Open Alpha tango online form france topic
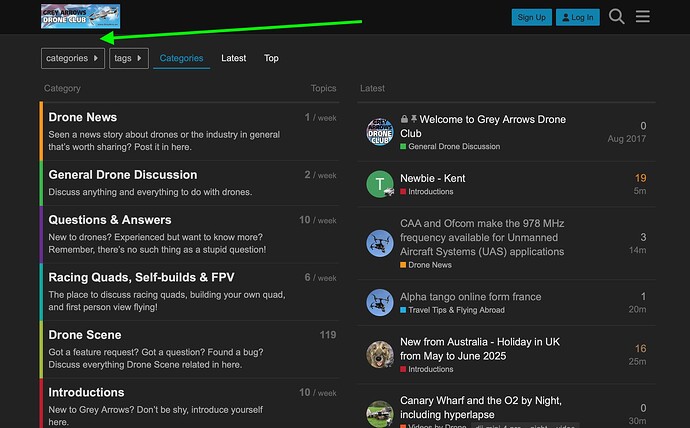The image size is (690, 428). (470, 297)
